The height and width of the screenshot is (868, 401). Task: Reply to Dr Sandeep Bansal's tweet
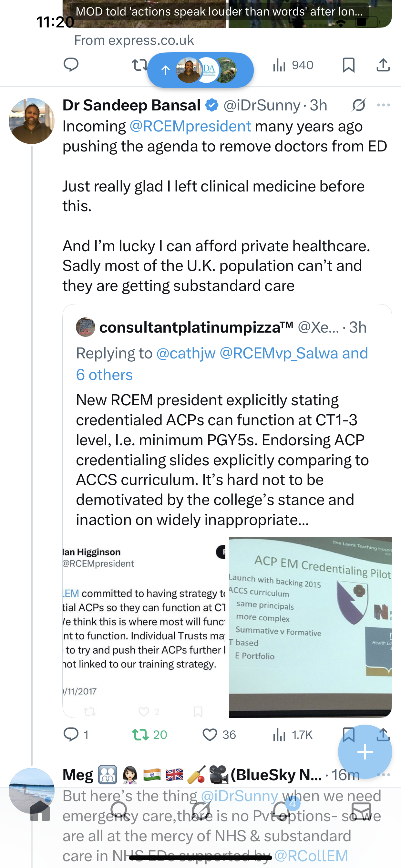71,735
